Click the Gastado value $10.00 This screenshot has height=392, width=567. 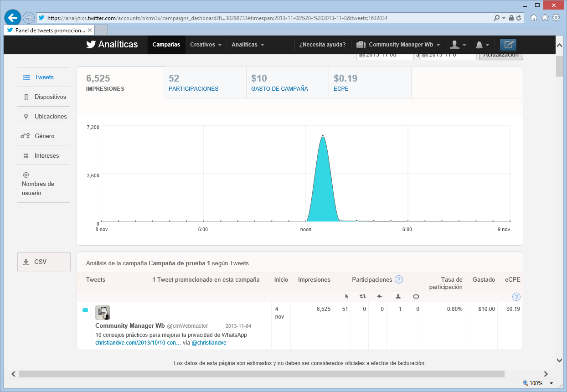486,309
